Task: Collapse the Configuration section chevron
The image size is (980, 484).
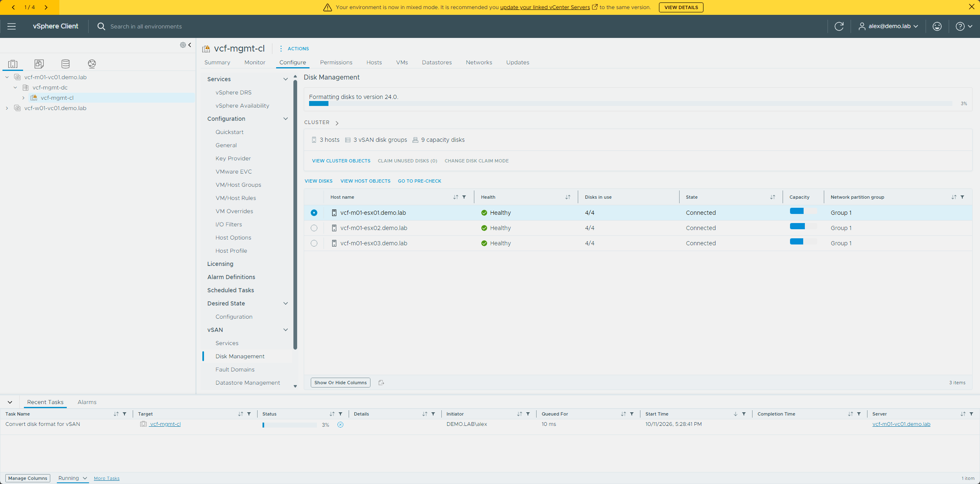Action: click(285, 119)
